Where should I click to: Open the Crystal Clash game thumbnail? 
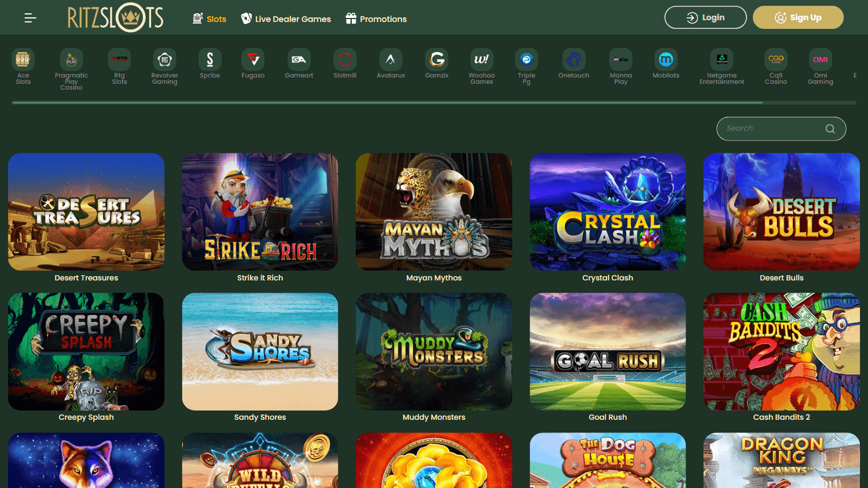608,212
